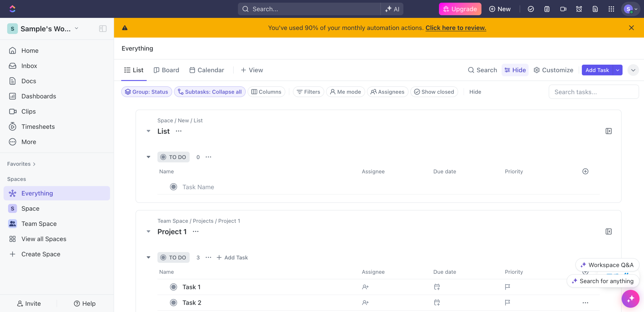Collapse the sidebar panel icon
Screen dimensions: 644x312
[103, 29]
